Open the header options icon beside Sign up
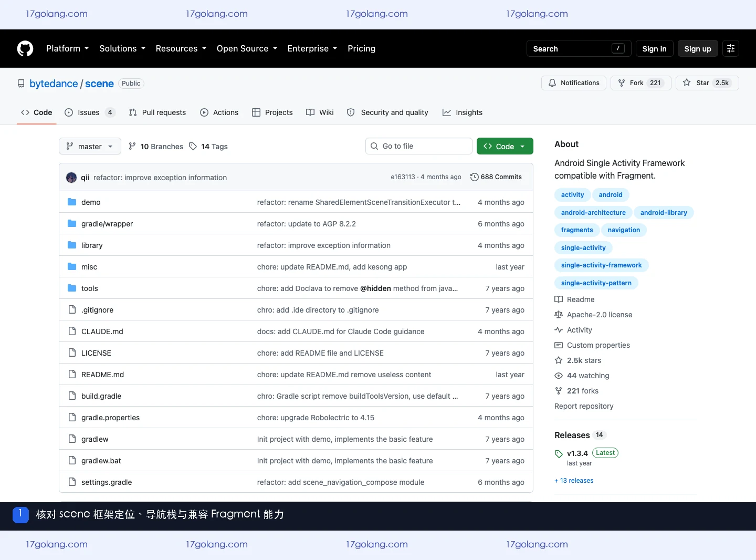Screen dimensions: 756x560 point(731,48)
